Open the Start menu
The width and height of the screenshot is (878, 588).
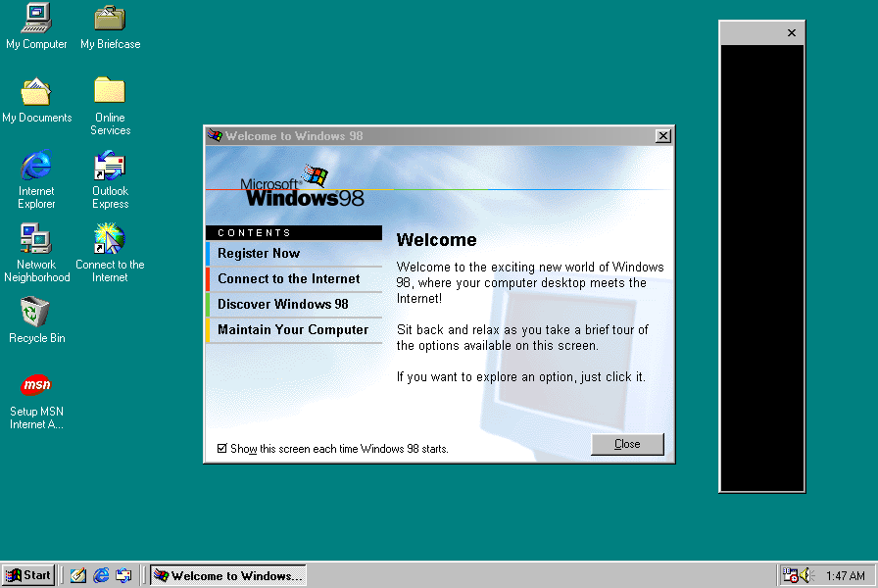[x=28, y=575]
